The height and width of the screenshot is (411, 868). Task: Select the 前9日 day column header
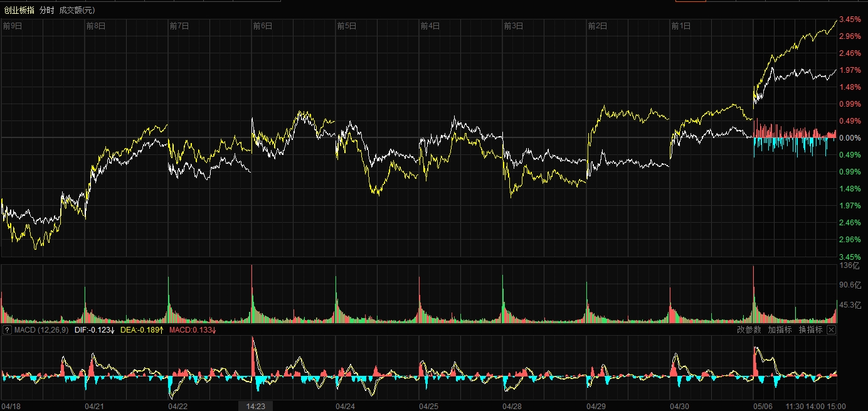(x=13, y=26)
